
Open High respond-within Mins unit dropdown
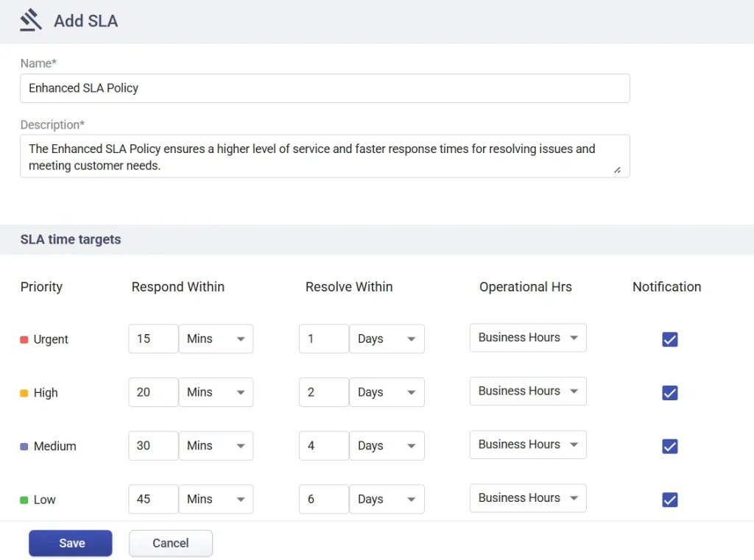[x=216, y=392]
